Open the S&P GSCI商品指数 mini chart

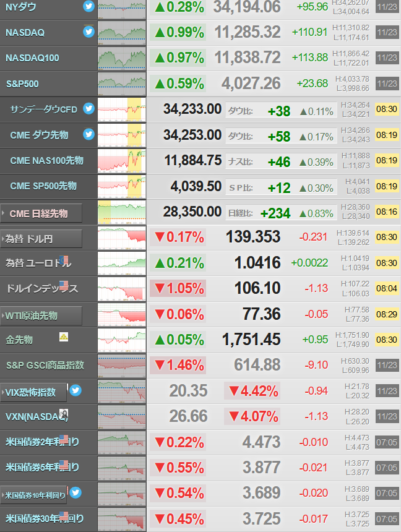[121, 366]
